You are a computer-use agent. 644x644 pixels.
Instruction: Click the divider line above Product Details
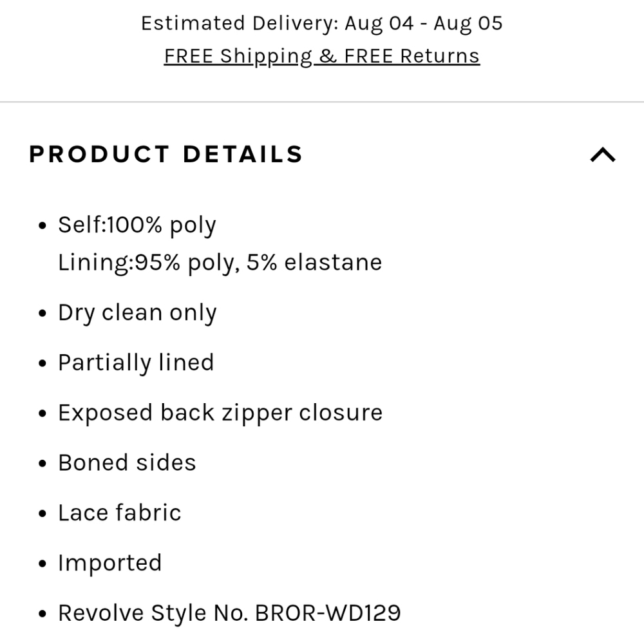322,100
